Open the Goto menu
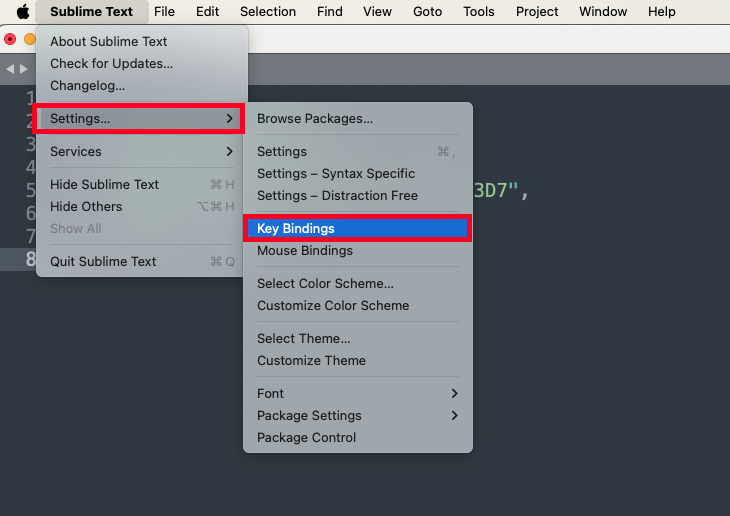This screenshot has width=730, height=516. tap(427, 11)
